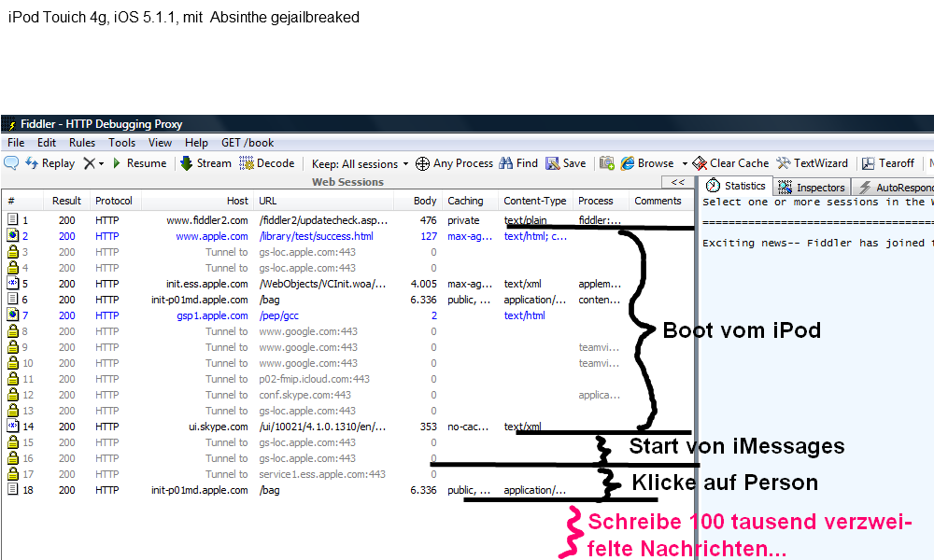Click lock icon of session 17
This screenshot has width=934, height=560.
[x=12, y=474]
